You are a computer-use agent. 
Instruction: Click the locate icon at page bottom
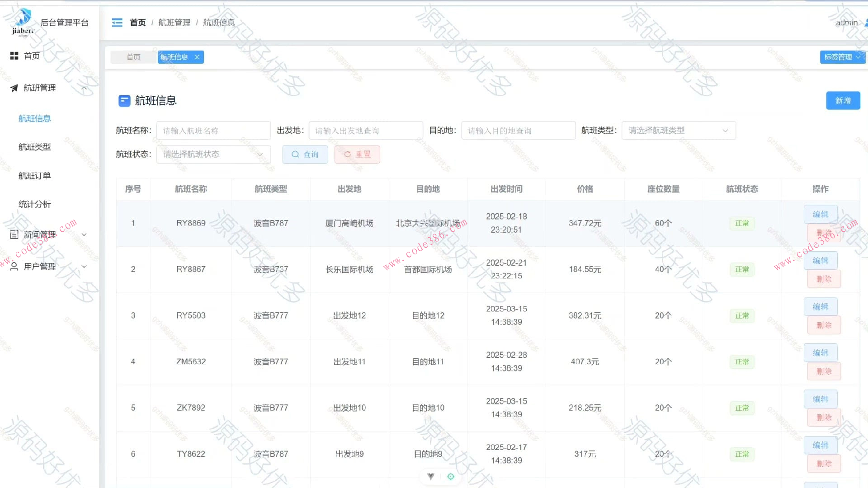tap(450, 476)
